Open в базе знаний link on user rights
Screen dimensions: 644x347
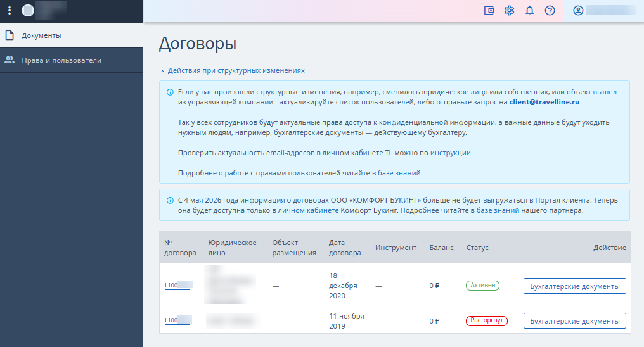pos(396,173)
